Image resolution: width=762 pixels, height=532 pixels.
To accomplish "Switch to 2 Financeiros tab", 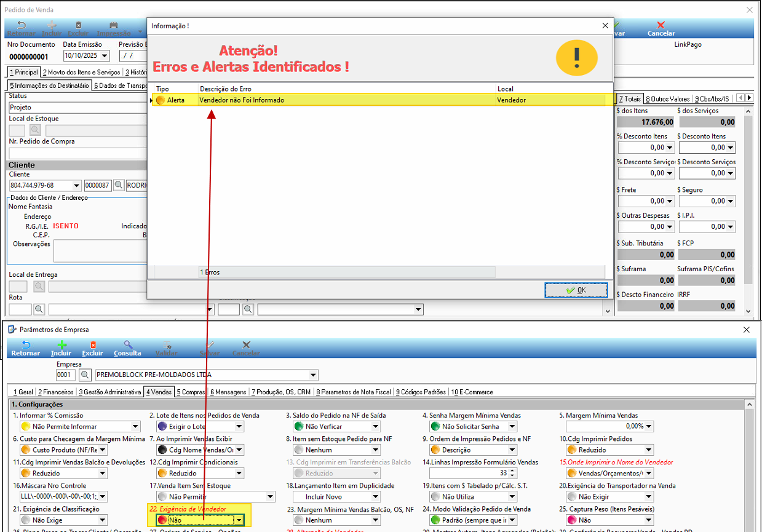I will pos(55,392).
